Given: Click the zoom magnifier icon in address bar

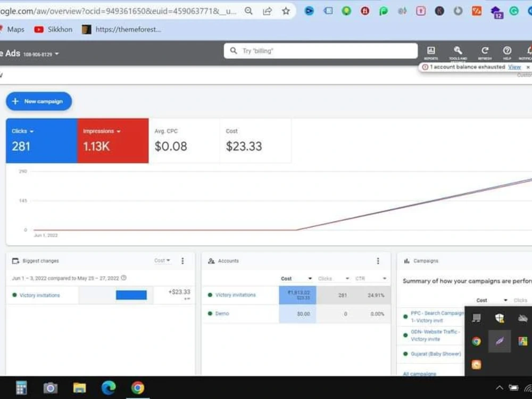Looking at the screenshot, I should (248, 11).
